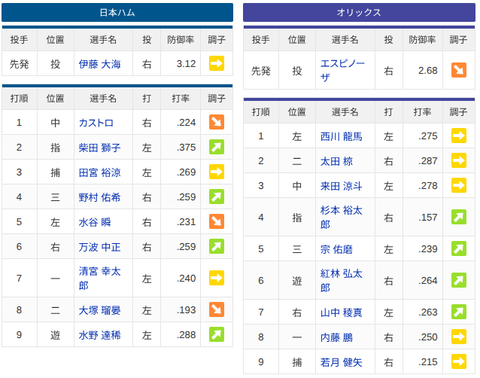Open 山中 稜真 player link
This screenshot has width=480, height=378.
click(341, 313)
